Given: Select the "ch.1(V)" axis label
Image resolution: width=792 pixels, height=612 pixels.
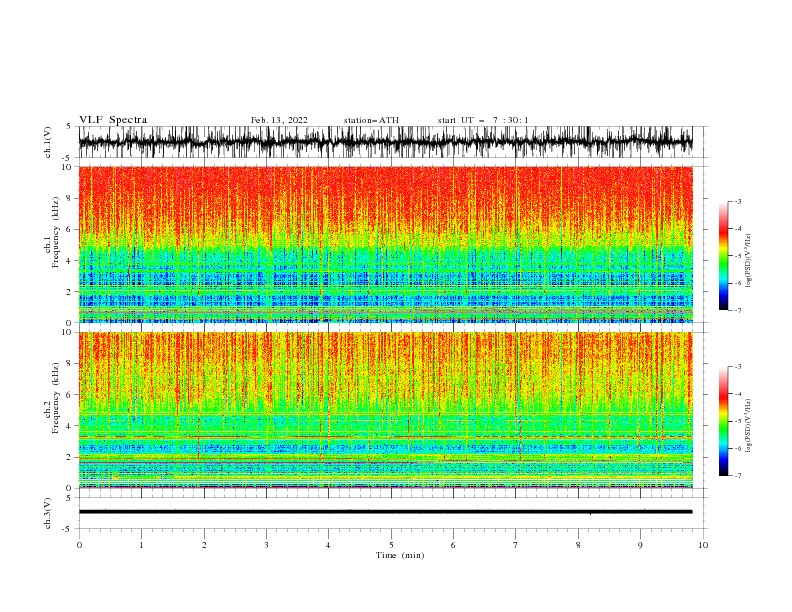Looking at the screenshot, I should coord(48,142).
